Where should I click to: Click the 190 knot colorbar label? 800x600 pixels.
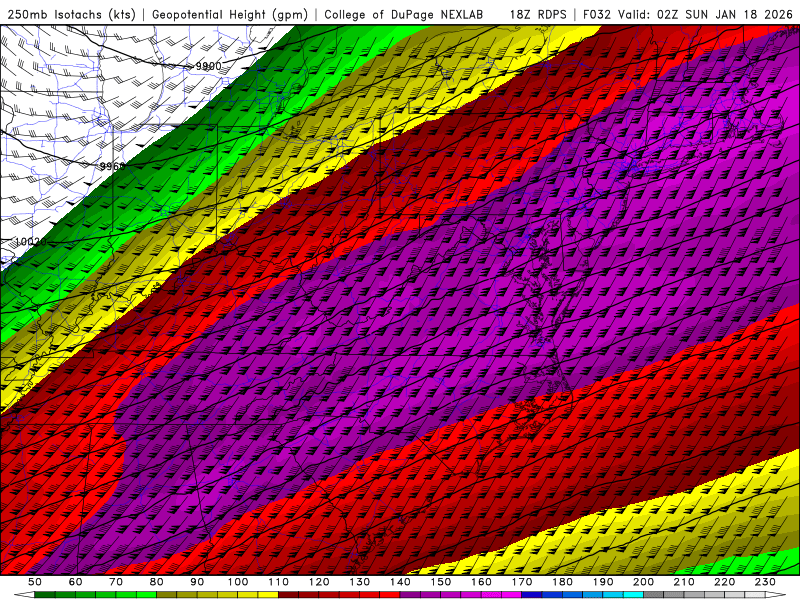pyautogui.click(x=603, y=582)
